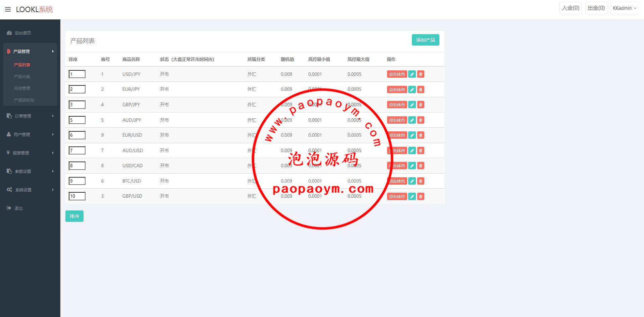Screen dimensions: 644x317
Task: Click the edit icon for USD/CAD
Action: [412, 166]
